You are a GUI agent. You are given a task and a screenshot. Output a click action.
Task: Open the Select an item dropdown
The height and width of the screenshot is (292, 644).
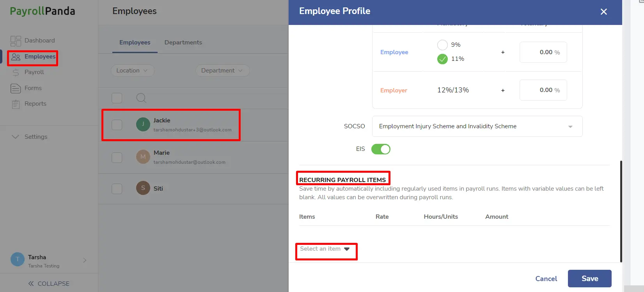pos(325,249)
